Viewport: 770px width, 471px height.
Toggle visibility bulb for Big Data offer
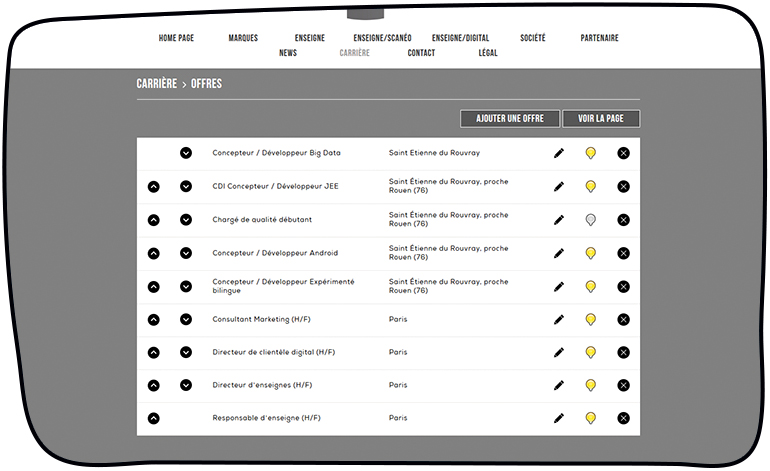pyautogui.click(x=591, y=153)
